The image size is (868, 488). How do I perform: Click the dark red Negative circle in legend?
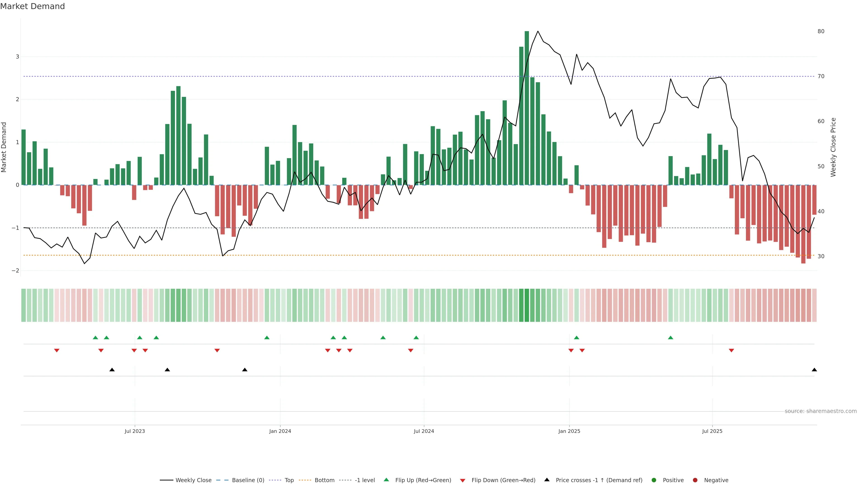(x=695, y=480)
